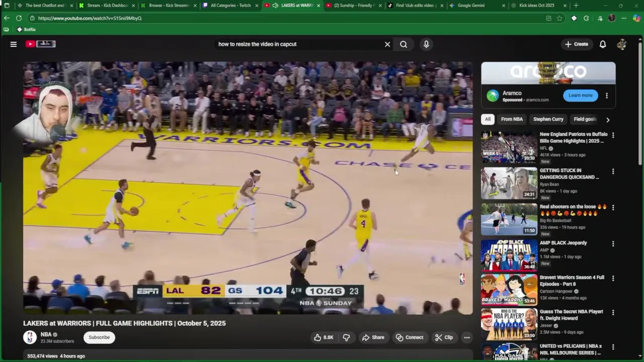The width and height of the screenshot is (644, 362).
Task: Open the Create menu
Action: coord(577,44)
